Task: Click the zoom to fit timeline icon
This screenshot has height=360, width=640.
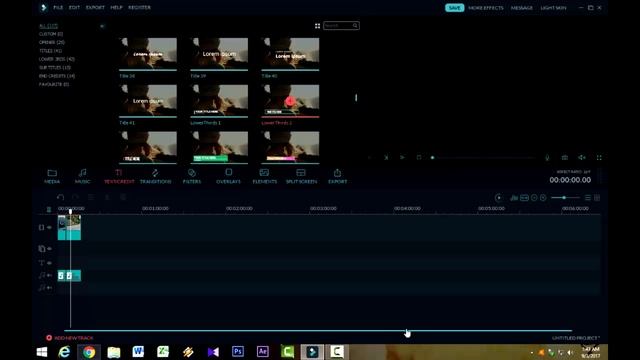Action: point(524,198)
